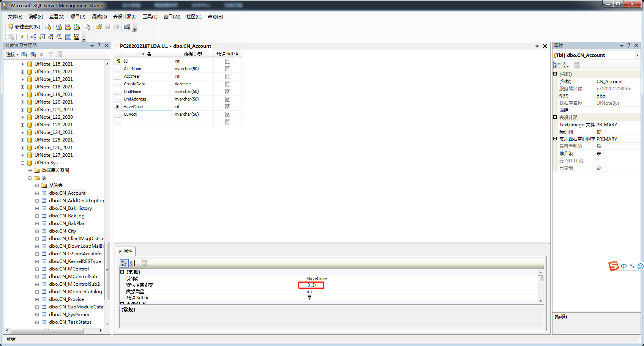Collapse the General (常规) group in Column Properties (列属性)
Image resolution: width=644 pixels, height=346 pixels.
(x=122, y=272)
